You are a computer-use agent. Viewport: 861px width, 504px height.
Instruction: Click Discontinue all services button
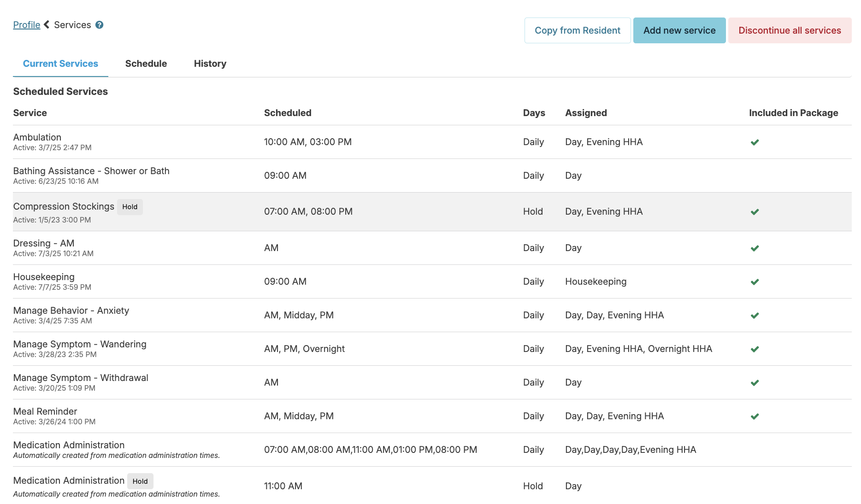pos(790,30)
